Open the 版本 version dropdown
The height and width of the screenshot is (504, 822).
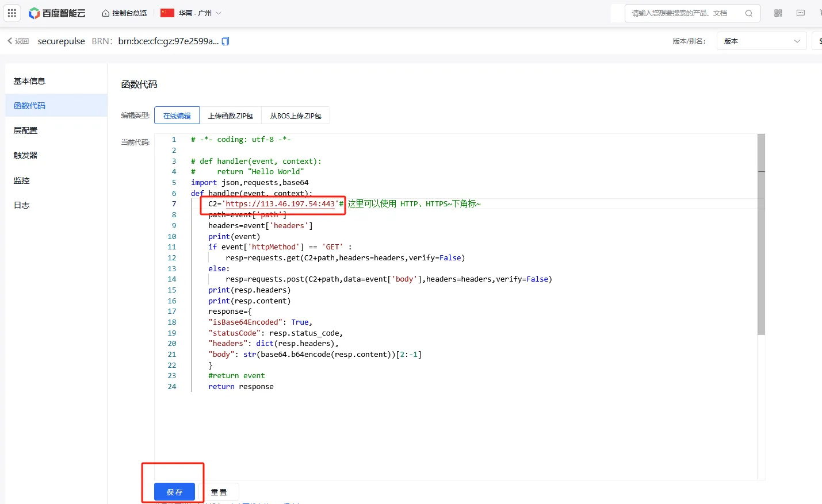coord(762,41)
